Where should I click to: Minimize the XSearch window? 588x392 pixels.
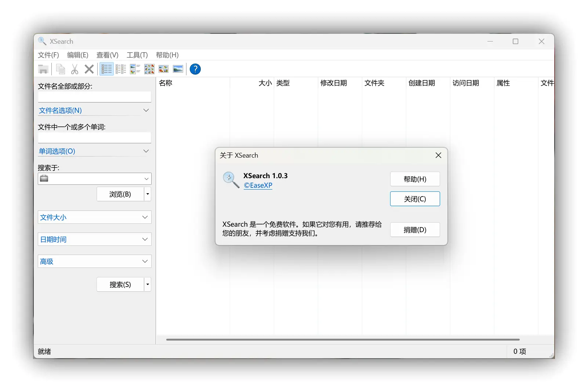tap(490, 41)
